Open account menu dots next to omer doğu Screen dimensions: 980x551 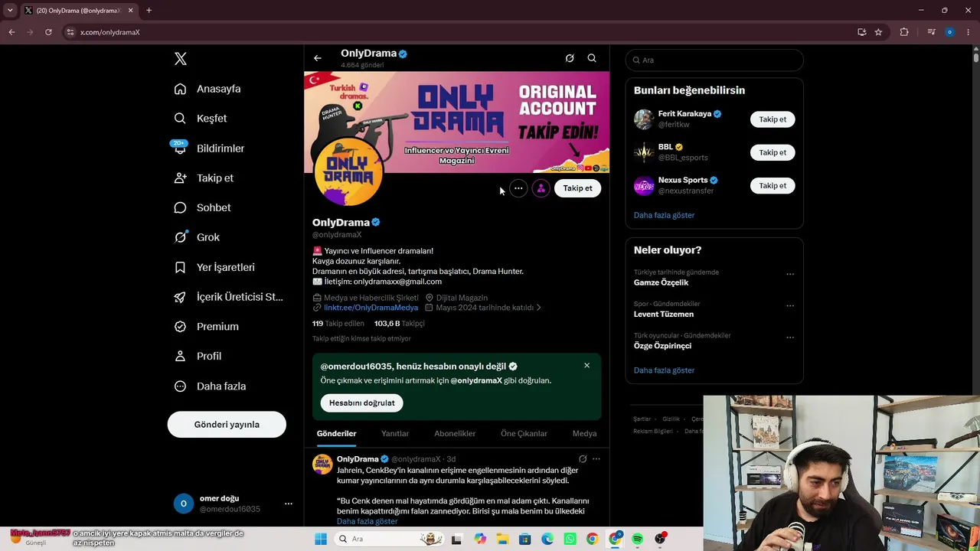pyautogui.click(x=289, y=504)
